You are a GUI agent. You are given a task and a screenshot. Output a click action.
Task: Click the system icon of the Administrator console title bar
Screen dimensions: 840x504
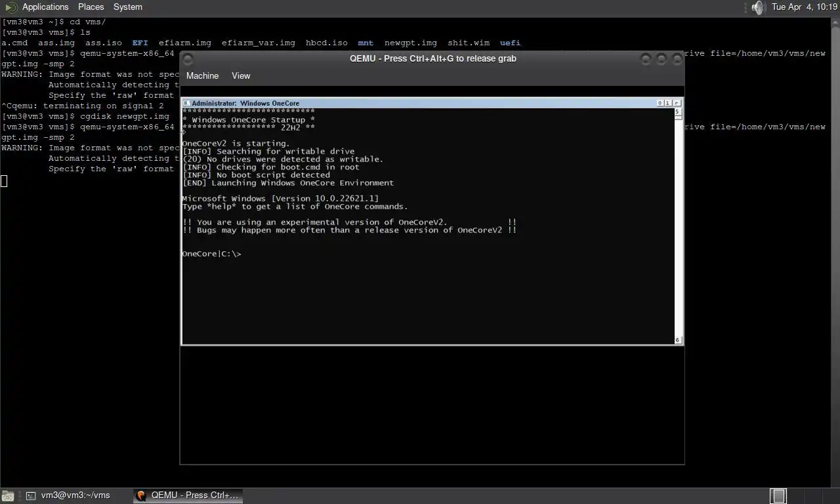tap(186, 103)
